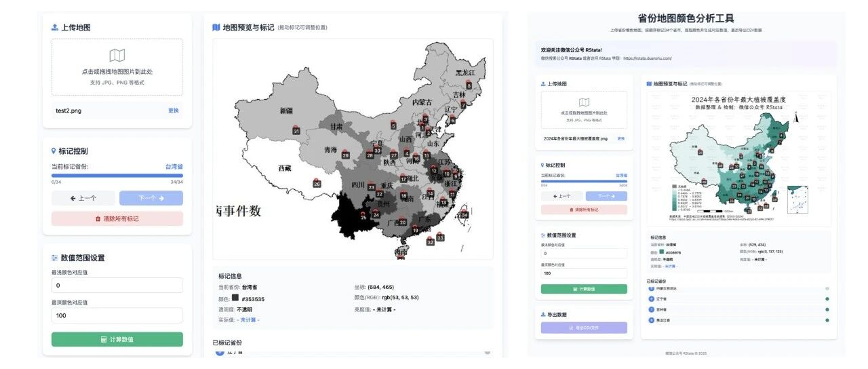The image size is (868, 369).
Task: Select marker 8 on Heilongjiang in grayscale map
Action: pyautogui.click(x=470, y=84)
